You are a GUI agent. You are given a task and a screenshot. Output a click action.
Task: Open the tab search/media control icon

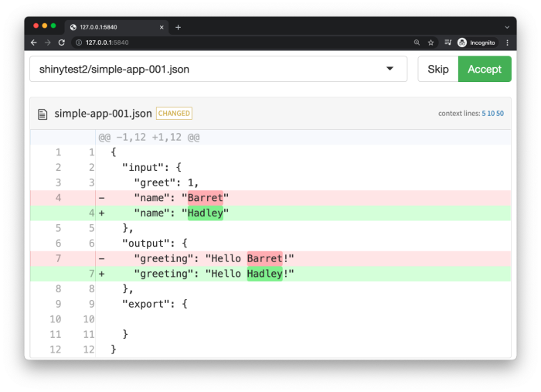pyautogui.click(x=447, y=43)
